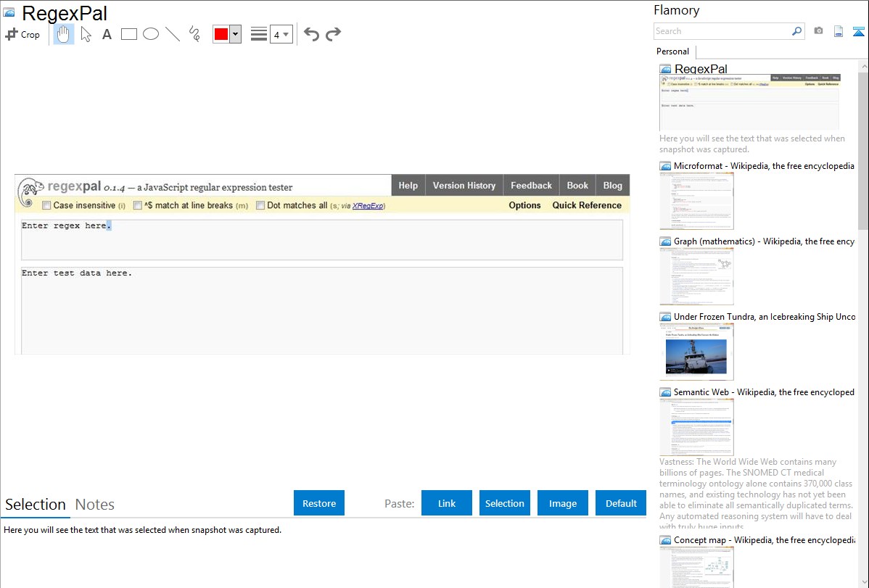
Task: Focus the Flamory Search field
Action: 722,31
